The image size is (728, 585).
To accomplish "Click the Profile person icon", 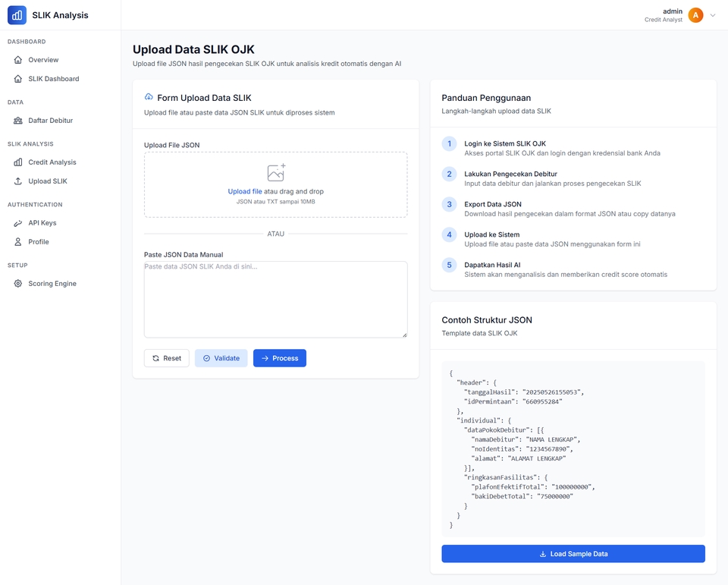I will [x=18, y=242].
